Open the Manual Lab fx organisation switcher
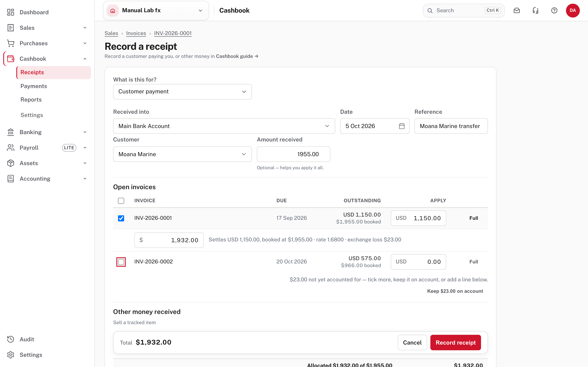Viewport: 588px width, 367px height. tap(156, 10)
